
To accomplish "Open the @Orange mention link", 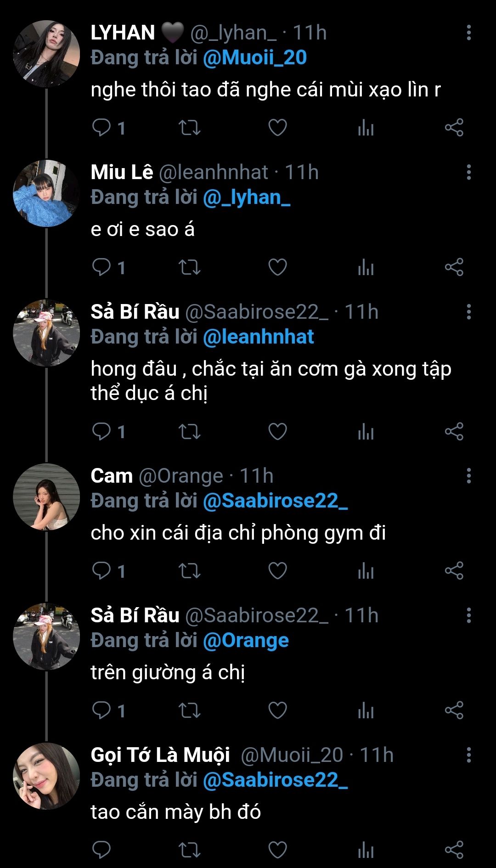I will (246, 641).
